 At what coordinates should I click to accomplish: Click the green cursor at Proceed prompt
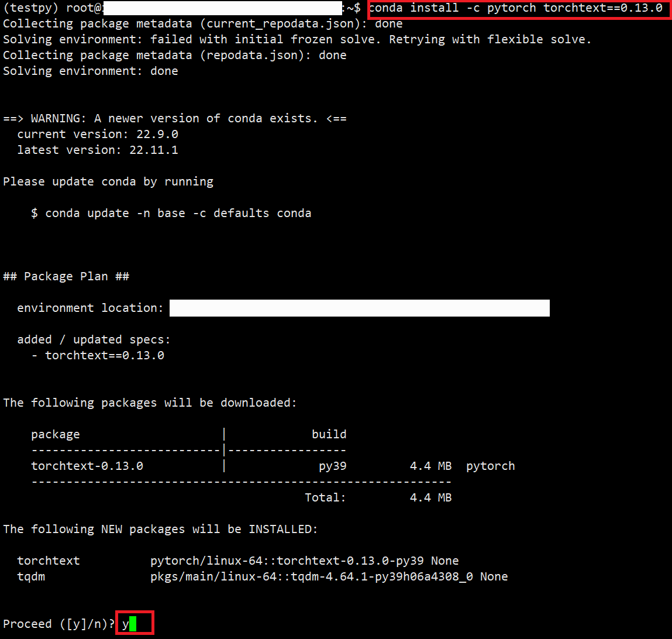(133, 624)
